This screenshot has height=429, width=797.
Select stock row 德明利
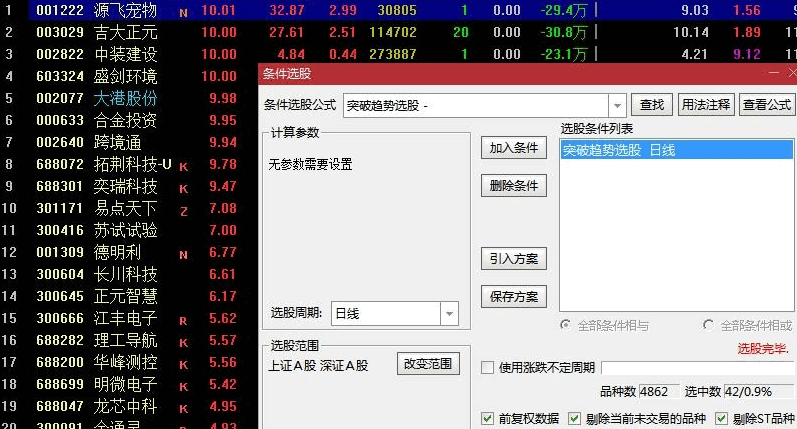click(117, 252)
